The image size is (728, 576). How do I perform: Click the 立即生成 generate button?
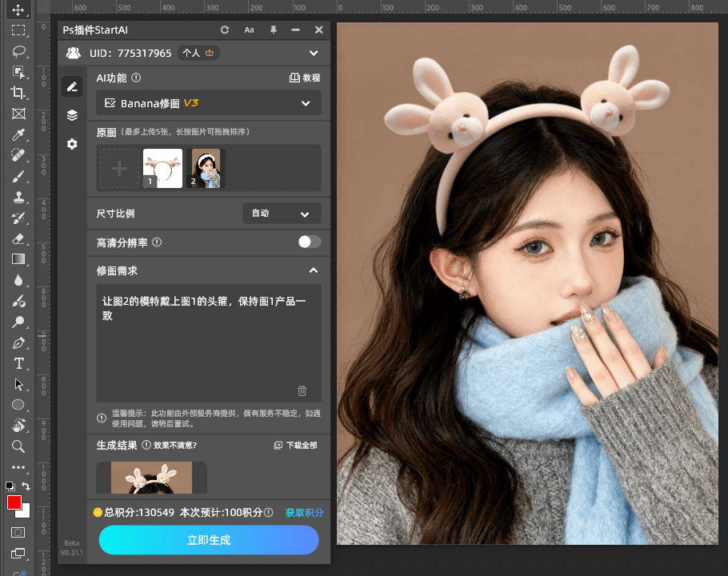point(208,540)
